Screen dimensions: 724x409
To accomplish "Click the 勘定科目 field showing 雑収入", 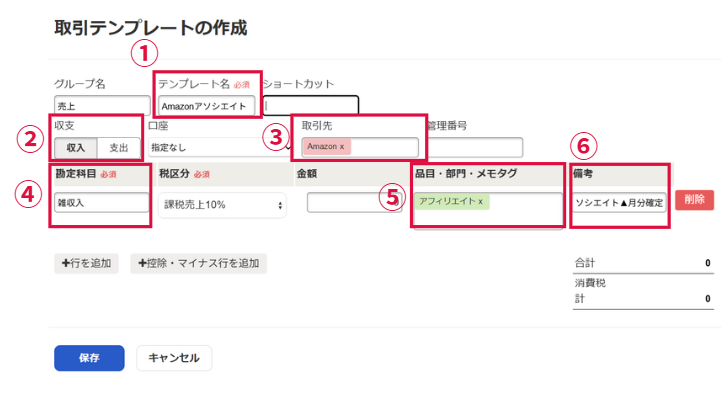I will click(x=101, y=201).
